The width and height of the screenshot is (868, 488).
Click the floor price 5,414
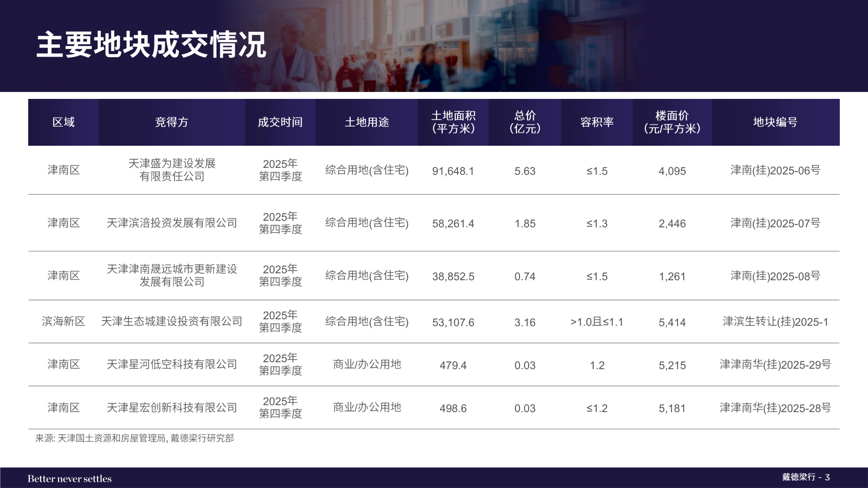click(672, 322)
